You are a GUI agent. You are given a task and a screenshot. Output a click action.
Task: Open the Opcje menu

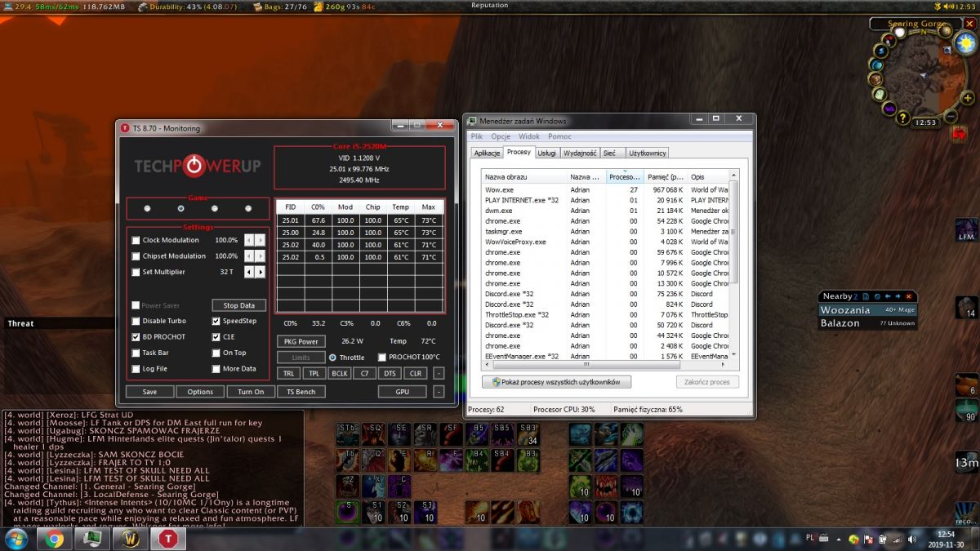(501, 136)
